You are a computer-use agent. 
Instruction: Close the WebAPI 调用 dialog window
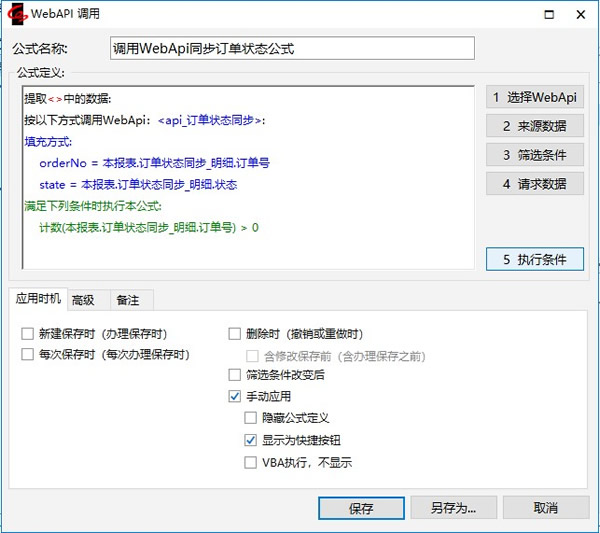tap(581, 14)
